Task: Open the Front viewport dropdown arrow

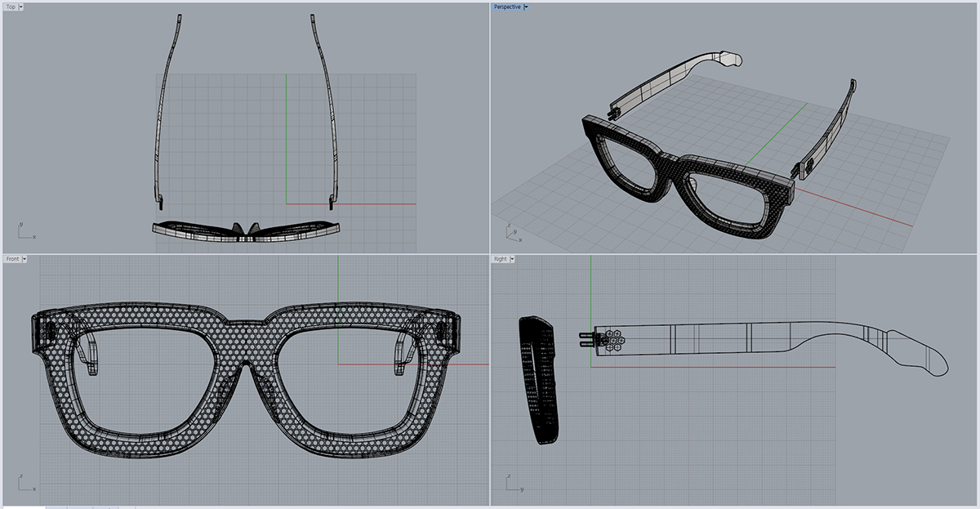Action: [24, 259]
